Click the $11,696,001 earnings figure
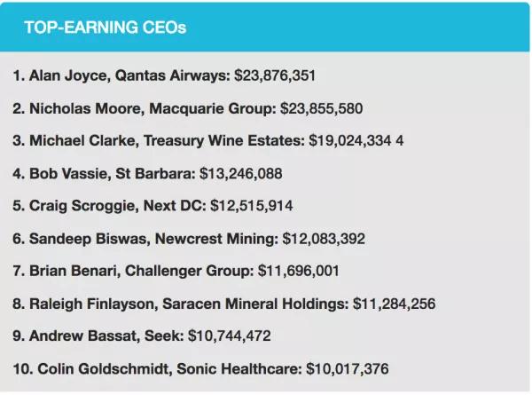This screenshot has height=395, width=532. tap(299, 271)
